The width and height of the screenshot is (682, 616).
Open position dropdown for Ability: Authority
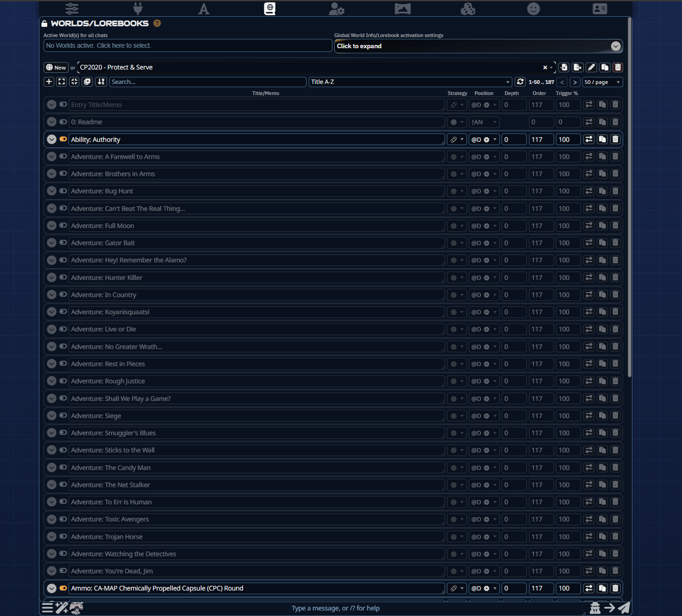pyautogui.click(x=484, y=140)
